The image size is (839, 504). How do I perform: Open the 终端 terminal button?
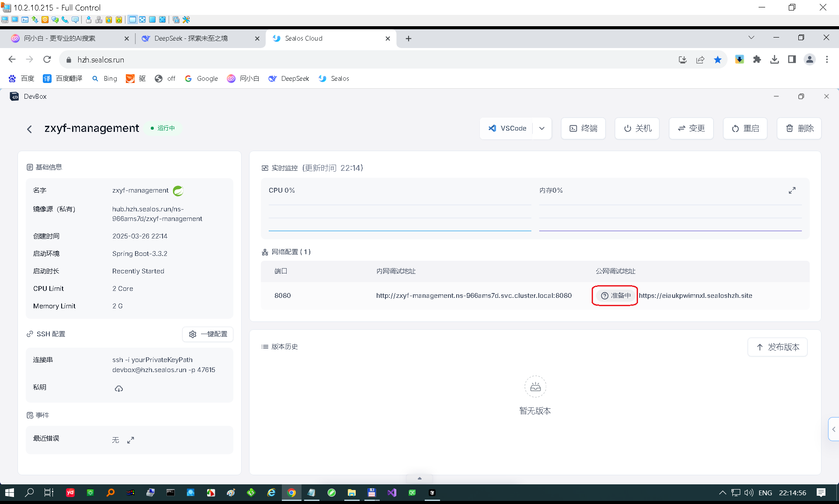click(x=583, y=128)
